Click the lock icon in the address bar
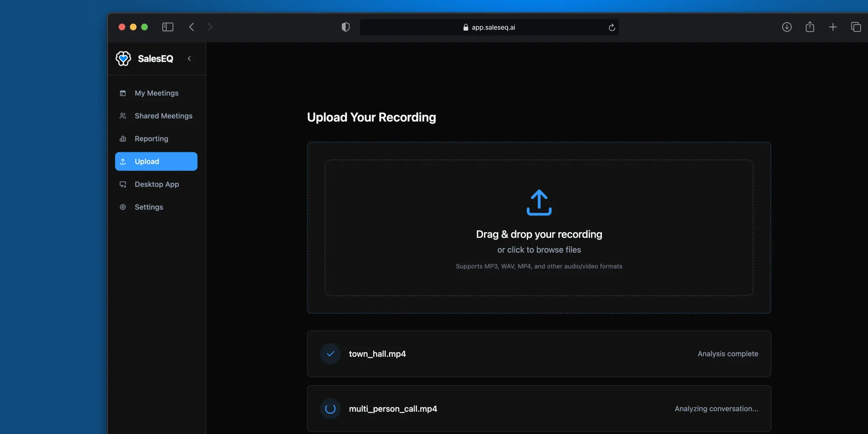 [x=466, y=27]
